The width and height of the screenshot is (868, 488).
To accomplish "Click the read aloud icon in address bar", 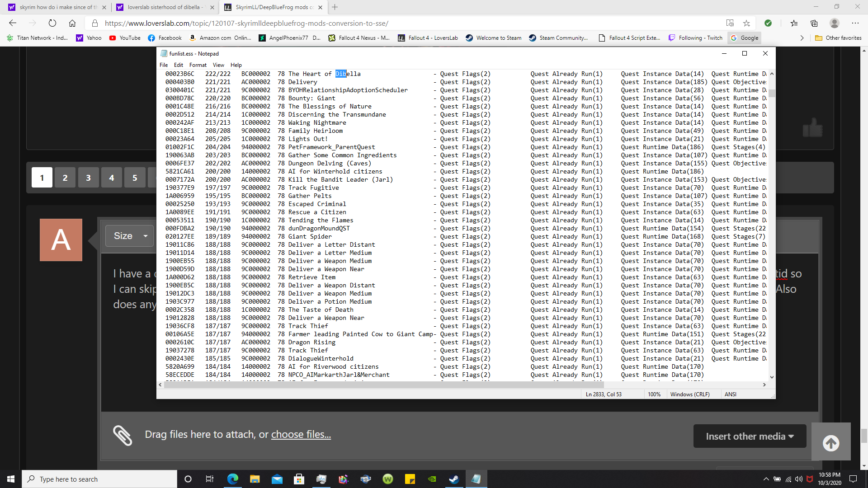I will pyautogui.click(x=730, y=23).
